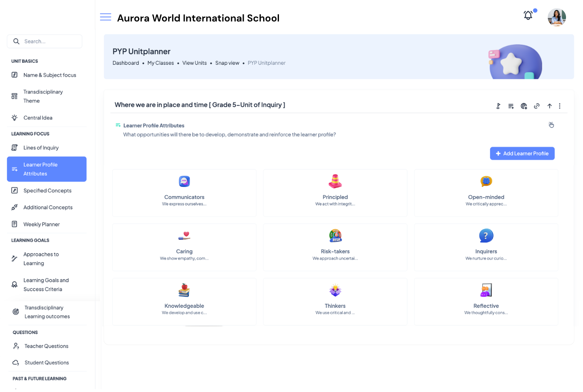
Task: Click the chain link icon
Action: (536, 106)
